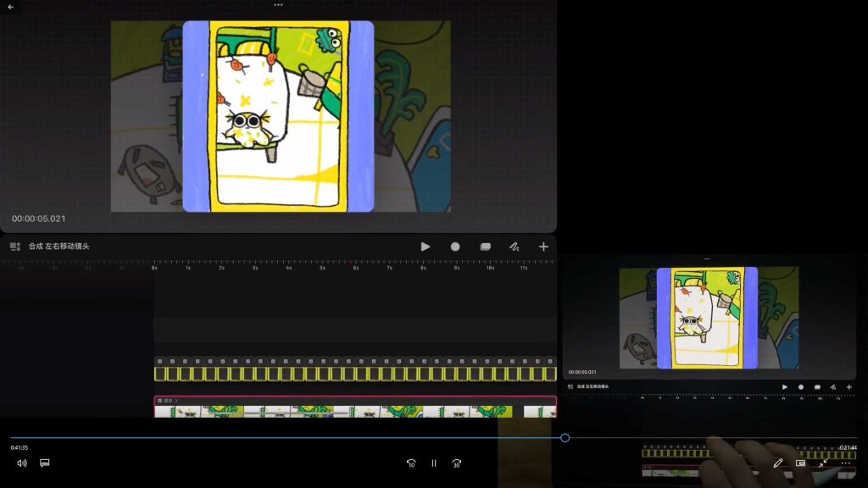Tap the vertical artwork in main preview

pos(278,116)
